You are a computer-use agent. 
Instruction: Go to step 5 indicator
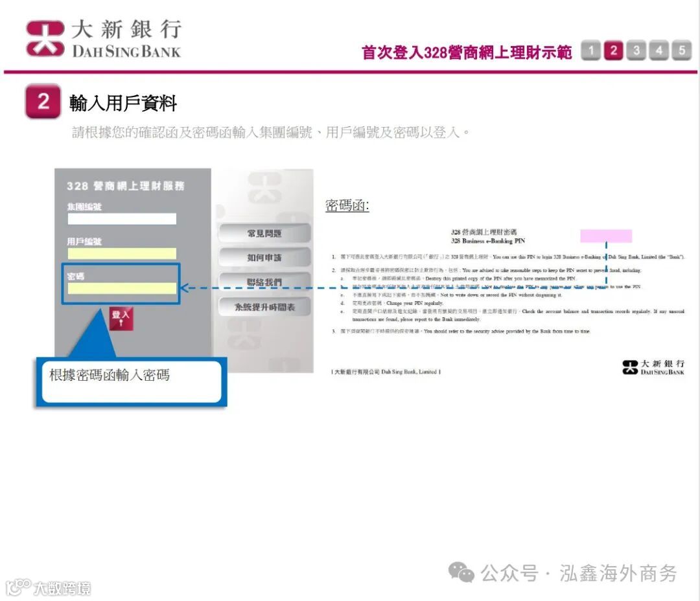tap(682, 51)
